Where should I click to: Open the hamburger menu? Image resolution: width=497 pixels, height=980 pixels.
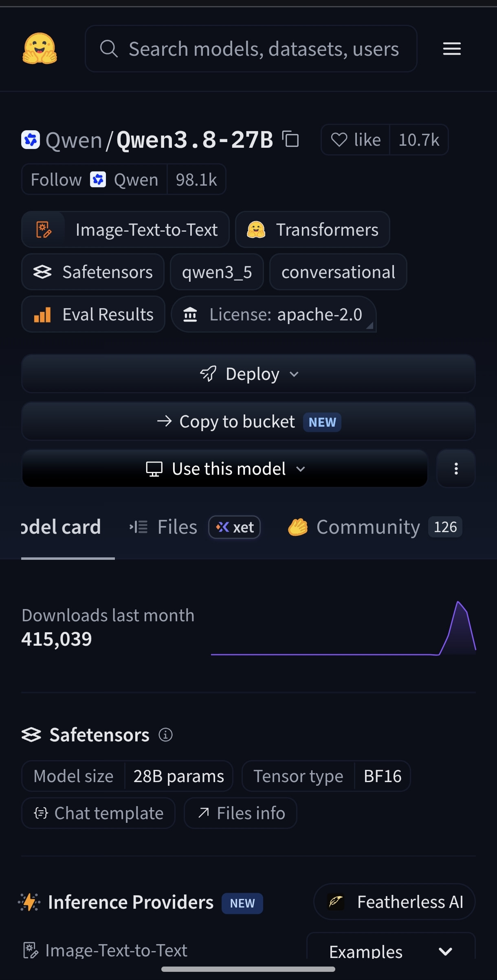(x=452, y=49)
